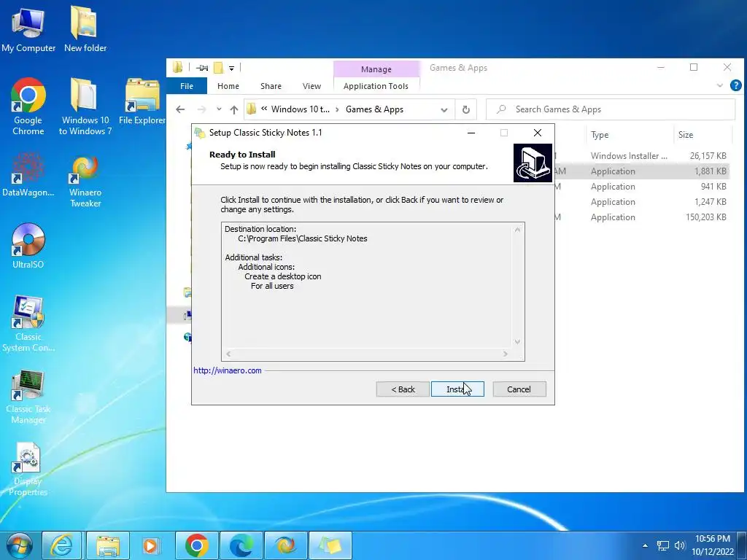The width and height of the screenshot is (747, 560).
Task: Expand the Explorer ribbon chevron
Action: click(x=720, y=86)
